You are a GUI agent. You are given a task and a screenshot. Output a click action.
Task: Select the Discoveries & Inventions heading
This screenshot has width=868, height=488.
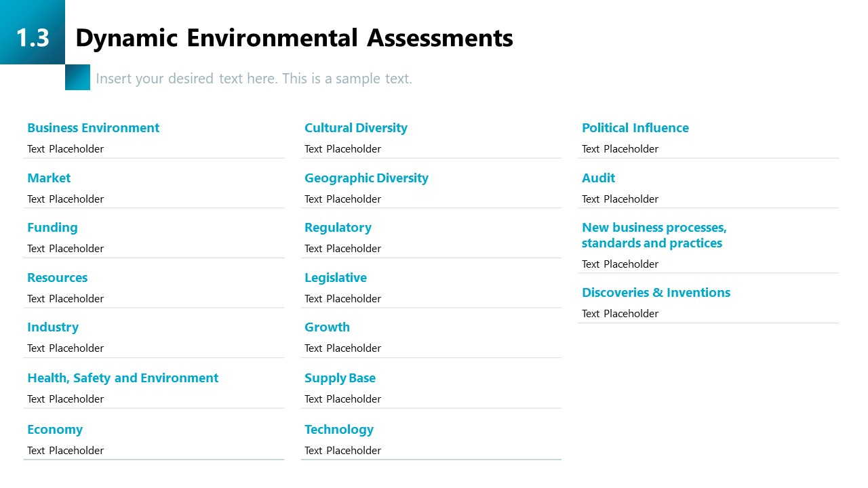click(656, 293)
